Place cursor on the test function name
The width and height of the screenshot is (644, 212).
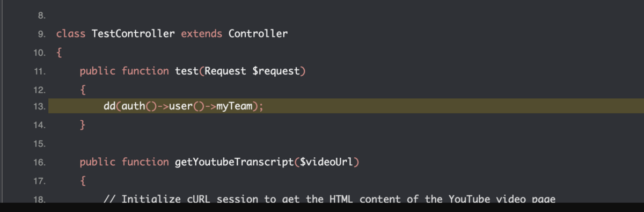[187, 70]
